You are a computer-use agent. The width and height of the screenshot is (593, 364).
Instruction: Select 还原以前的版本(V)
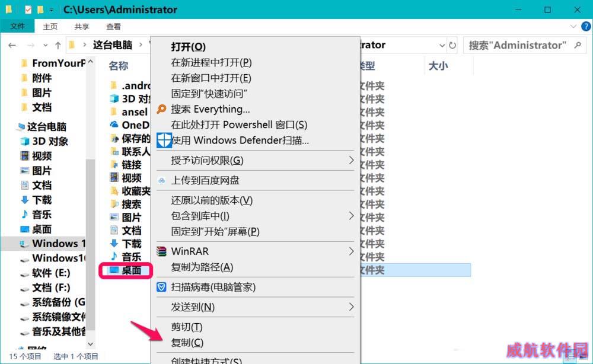212,200
